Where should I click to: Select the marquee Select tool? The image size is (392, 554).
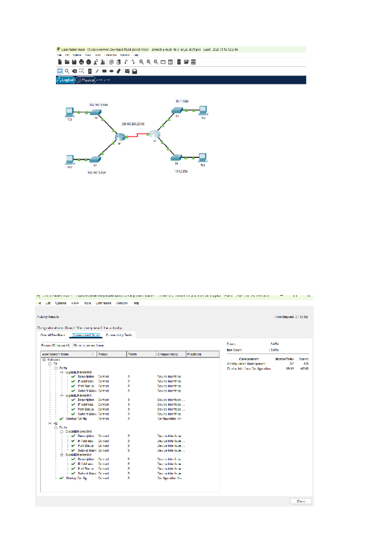60,71
